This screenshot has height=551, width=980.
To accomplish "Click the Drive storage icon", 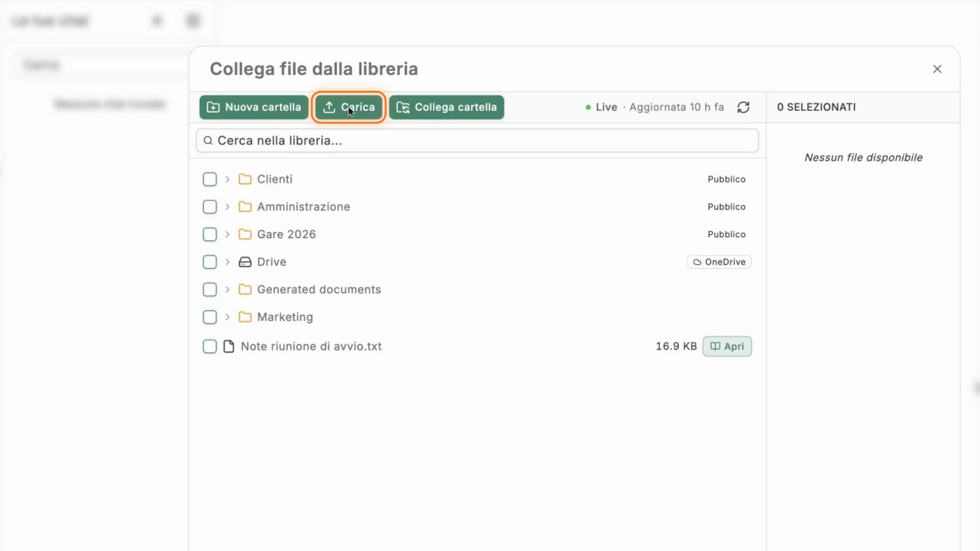I will click(x=245, y=262).
